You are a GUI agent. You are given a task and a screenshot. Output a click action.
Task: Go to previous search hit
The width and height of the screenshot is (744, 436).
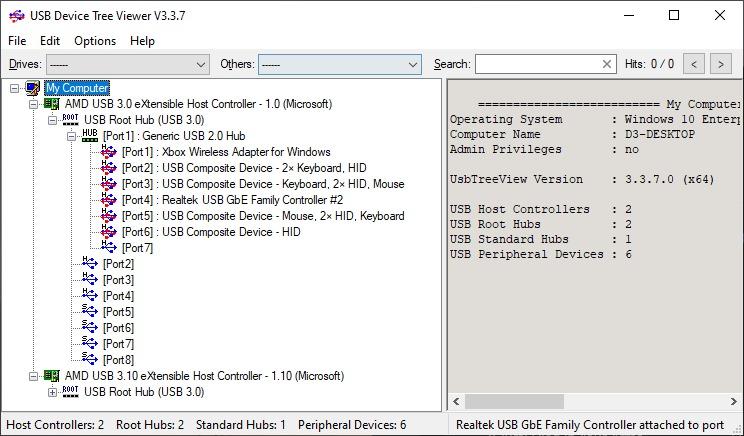click(694, 64)
